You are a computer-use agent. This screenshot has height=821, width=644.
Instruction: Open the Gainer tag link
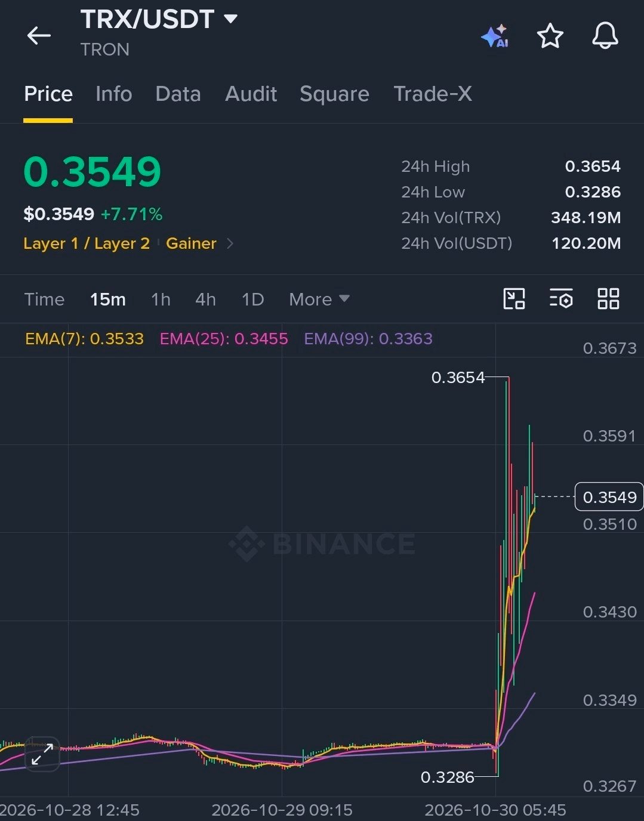coord(191,243)
